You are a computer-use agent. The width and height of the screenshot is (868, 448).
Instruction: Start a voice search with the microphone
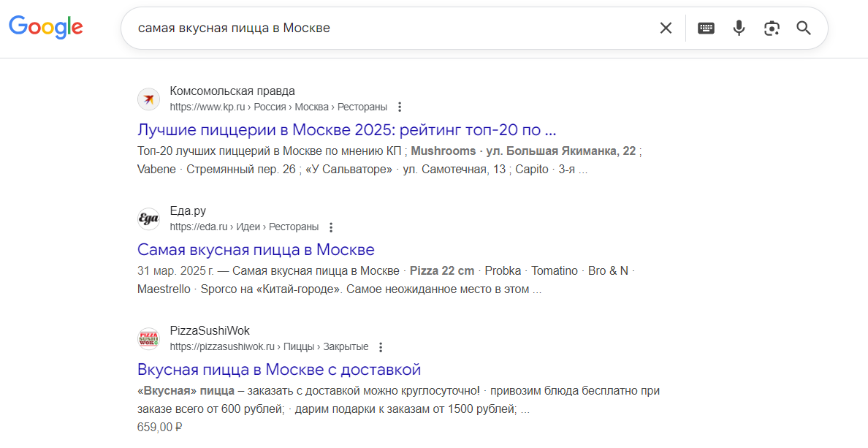pos(739,28)
